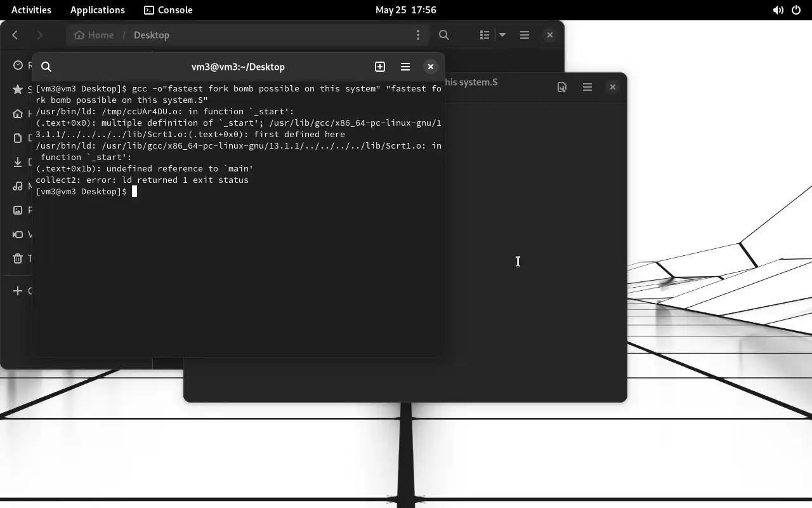
Task: Go forward in the Files window
Action: pos(39,35)
